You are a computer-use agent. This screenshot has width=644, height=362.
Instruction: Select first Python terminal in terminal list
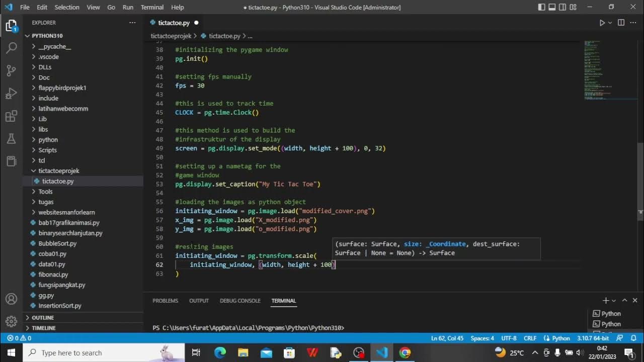point(607,314)
